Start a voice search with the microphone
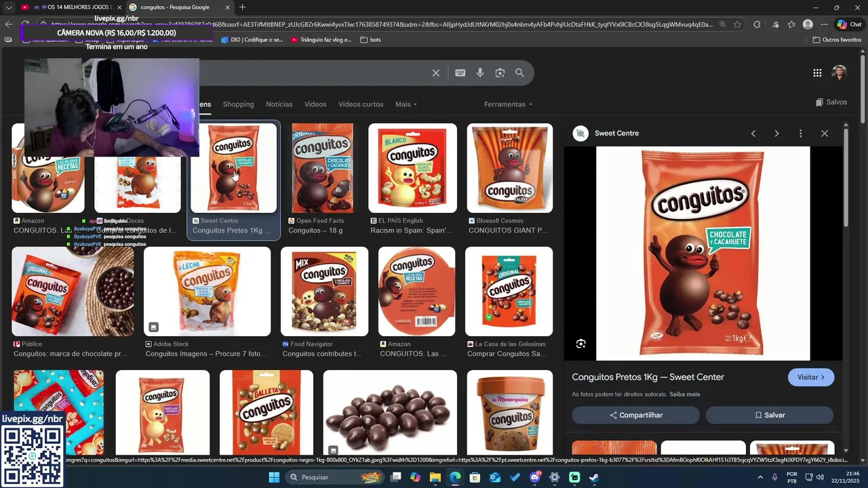The width and height of the screenshot is (868, 488). point(480,73)
